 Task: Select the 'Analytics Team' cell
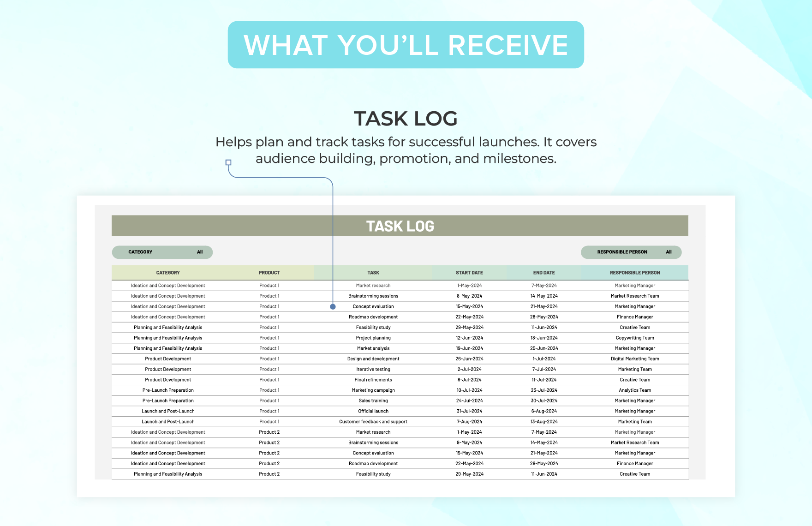point(635,390)
